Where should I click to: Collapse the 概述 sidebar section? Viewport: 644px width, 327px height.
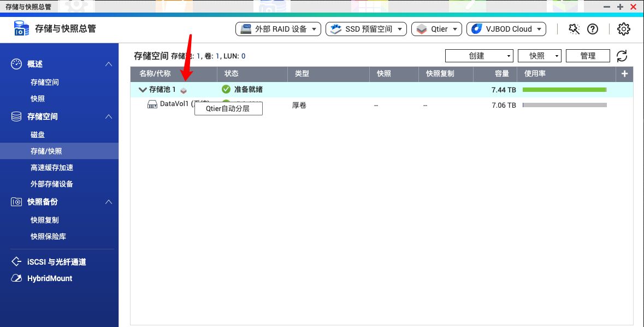coord(109,65)
